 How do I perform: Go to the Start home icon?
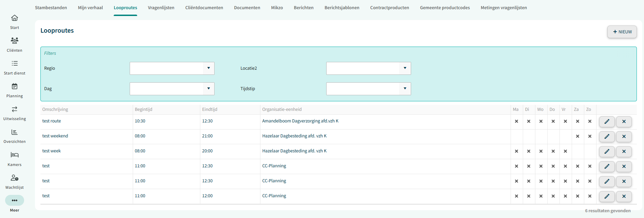[x=15, y=18]
